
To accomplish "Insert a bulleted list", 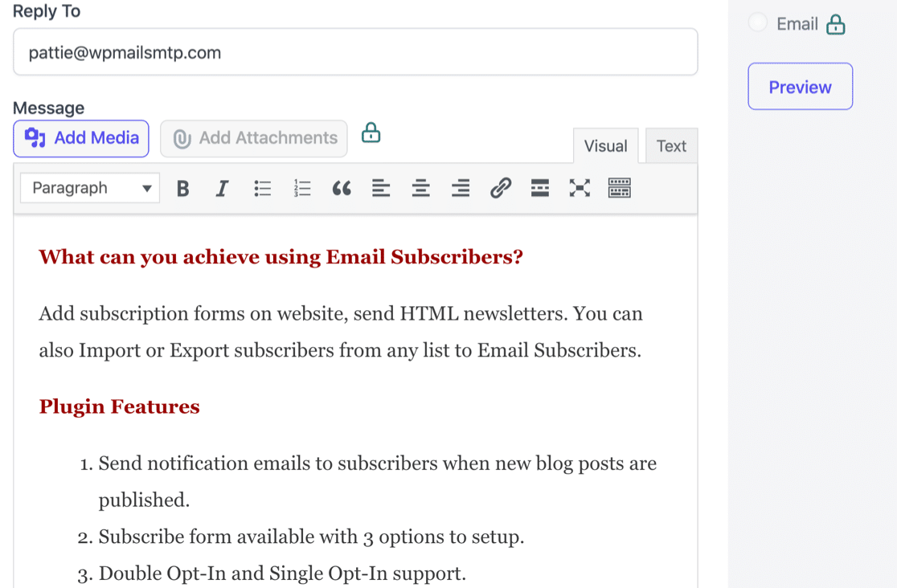I will 262,188.
